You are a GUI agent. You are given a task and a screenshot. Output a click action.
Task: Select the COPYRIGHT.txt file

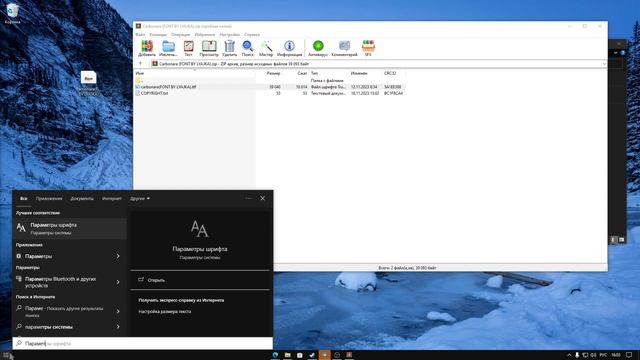pos(269,93)
